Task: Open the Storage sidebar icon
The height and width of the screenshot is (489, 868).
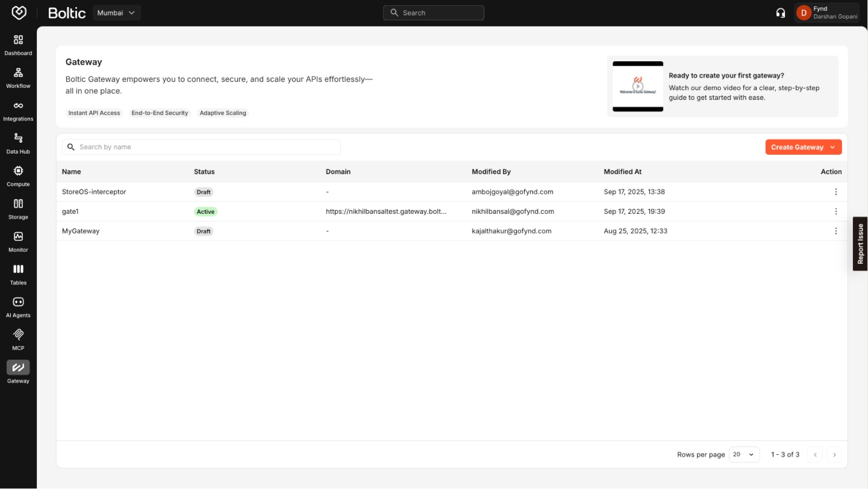Action: click(18, 204)
